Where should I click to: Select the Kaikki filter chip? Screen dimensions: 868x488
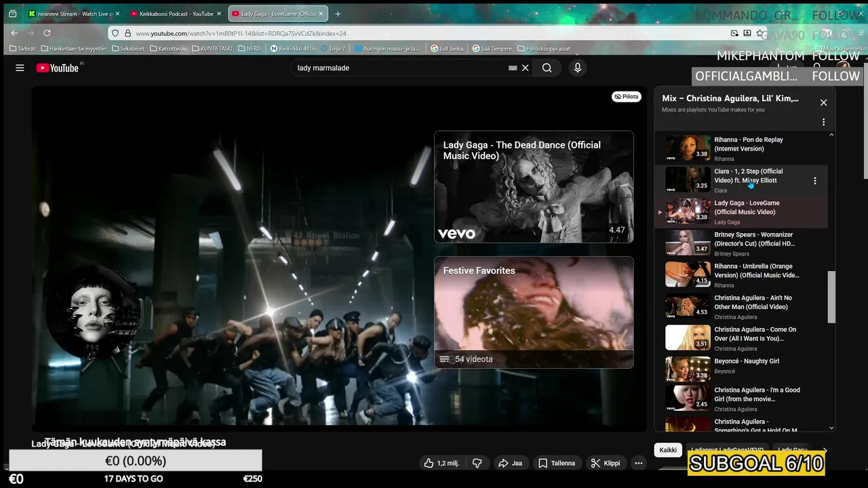[668, 450]
